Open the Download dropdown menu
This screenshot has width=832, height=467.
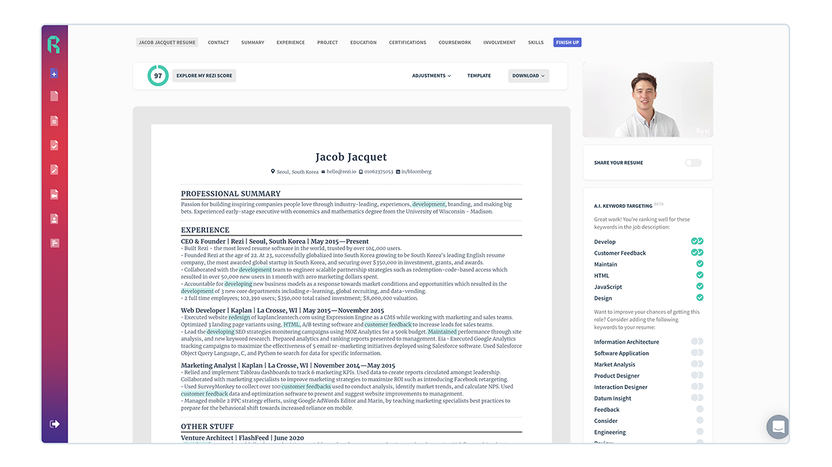click(528, 76)
